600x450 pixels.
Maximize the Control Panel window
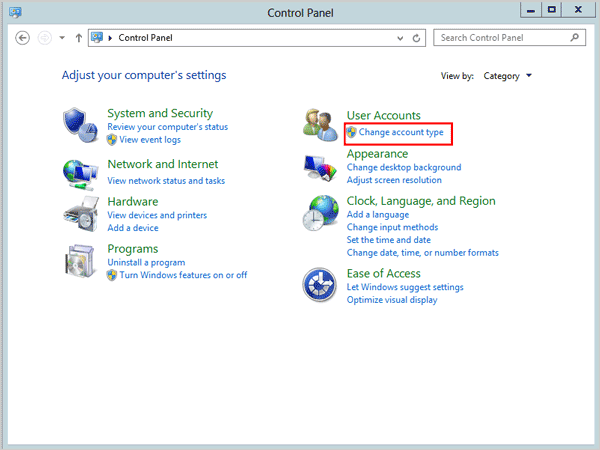pos(551,10)
